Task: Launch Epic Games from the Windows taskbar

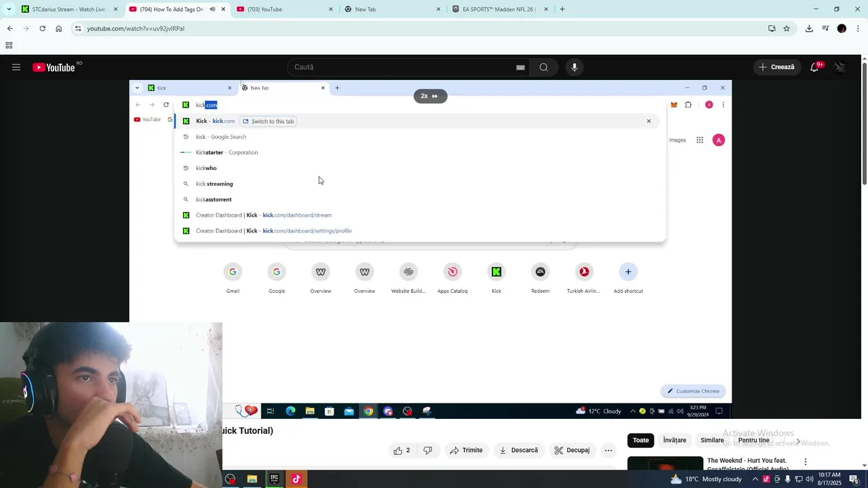Action: tap(274, 479)
